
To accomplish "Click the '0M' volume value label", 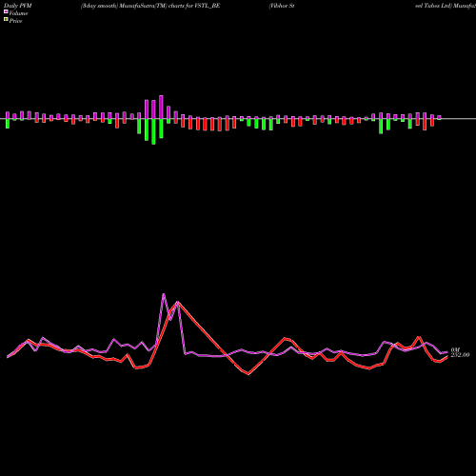I will (x=455, y=350).
